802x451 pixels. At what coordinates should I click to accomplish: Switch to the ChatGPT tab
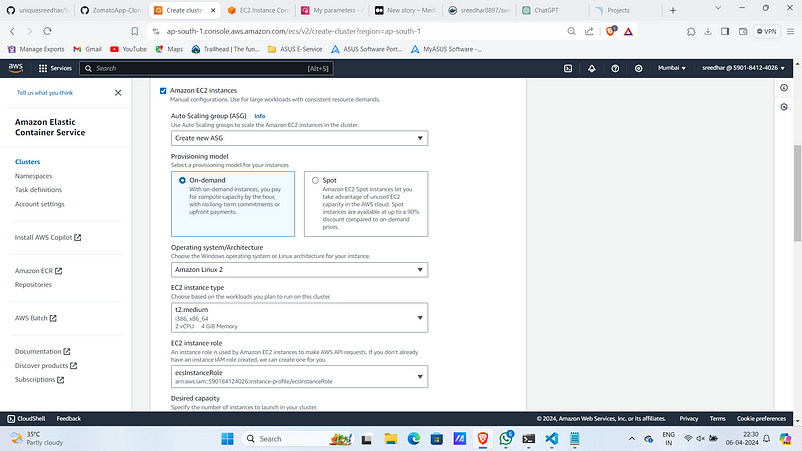tap(553, 10)
